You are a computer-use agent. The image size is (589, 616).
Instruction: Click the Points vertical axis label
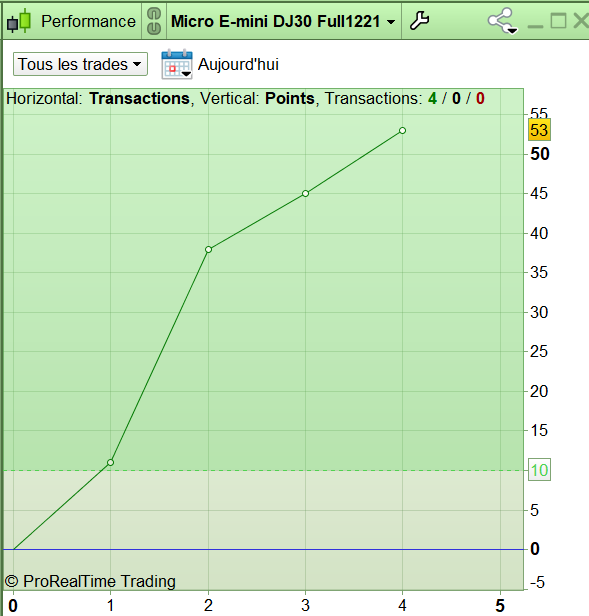290,98
